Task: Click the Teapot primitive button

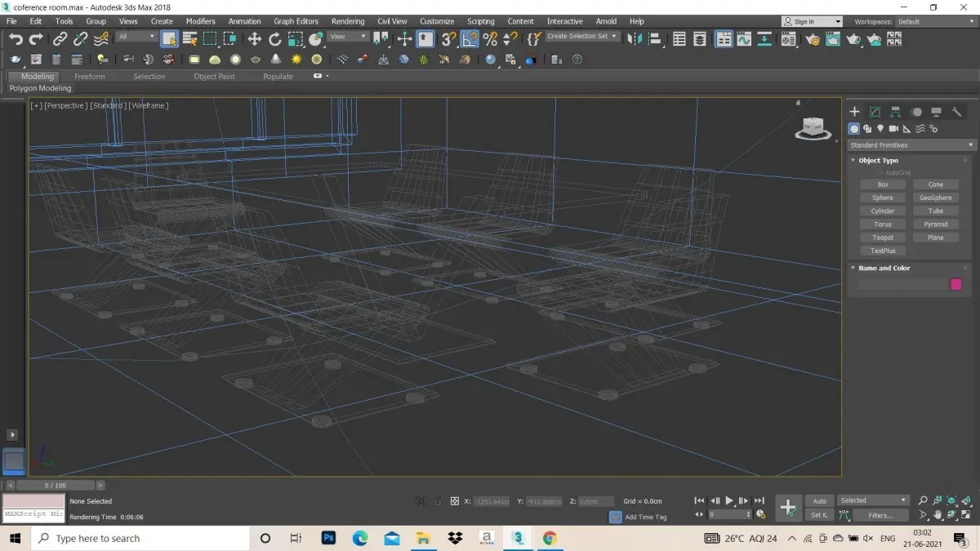Action: point(883,238)
